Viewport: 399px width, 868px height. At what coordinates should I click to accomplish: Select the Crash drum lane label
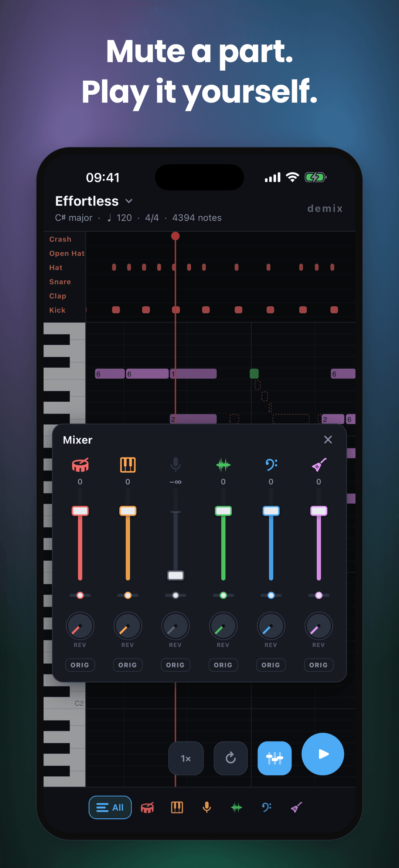coord(60,239)
